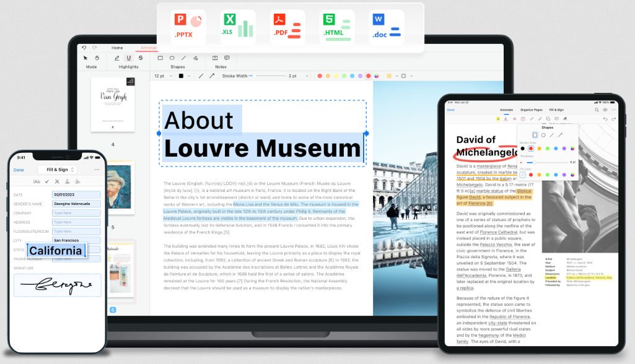Click the .PDF format card

point(287,27)
